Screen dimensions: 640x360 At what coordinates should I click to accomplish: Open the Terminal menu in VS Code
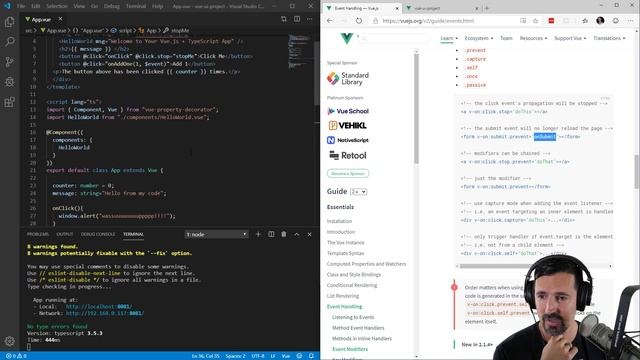(136, 6)
